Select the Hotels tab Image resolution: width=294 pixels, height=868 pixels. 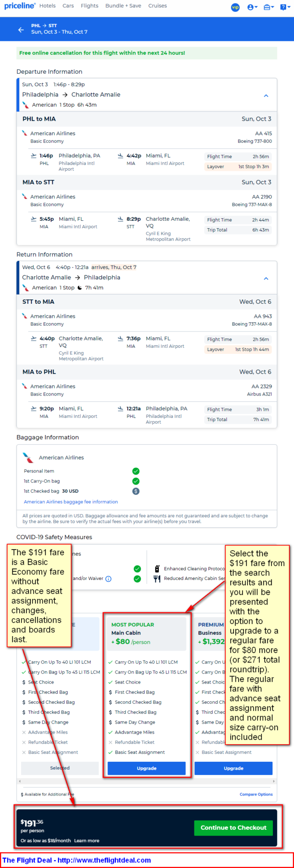pyautogui.click(x=47, y=6)
